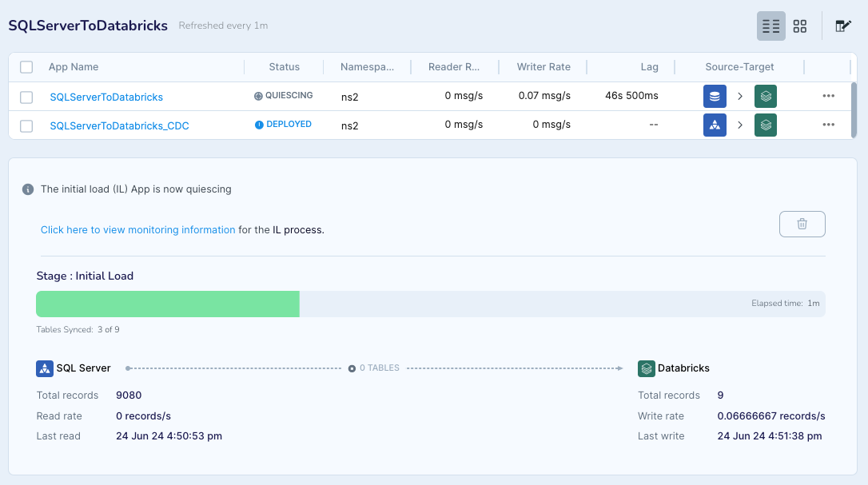The image size is (868, 485).
Task: Click the Initial Load progress bar
Action: pos(430,304)
